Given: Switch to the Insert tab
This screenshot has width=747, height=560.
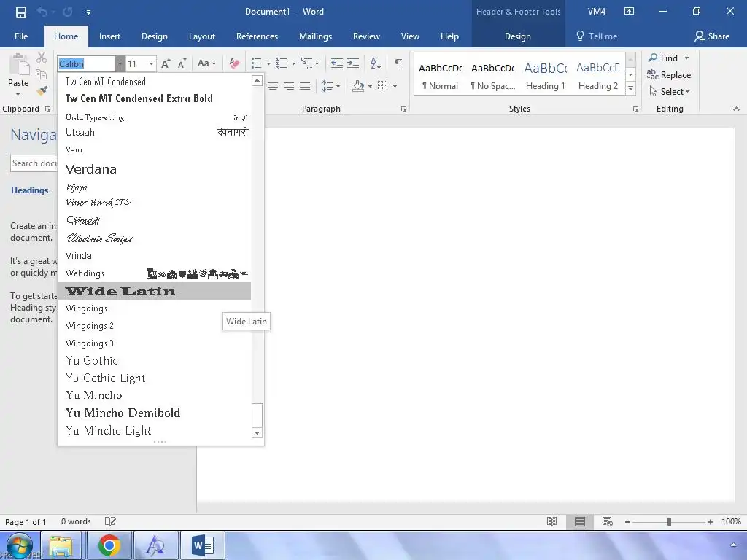Looking at the screenshot, I should pyautogui.click(x=109, y=36).
